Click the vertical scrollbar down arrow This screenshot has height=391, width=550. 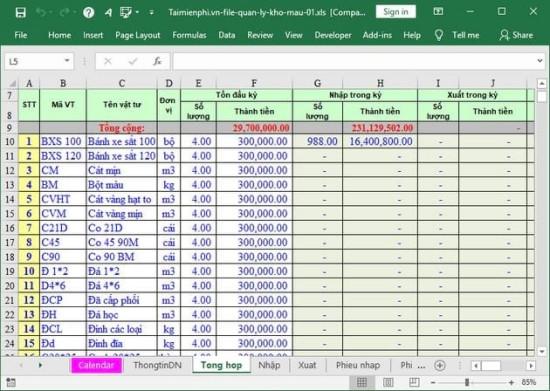point(542,351)
